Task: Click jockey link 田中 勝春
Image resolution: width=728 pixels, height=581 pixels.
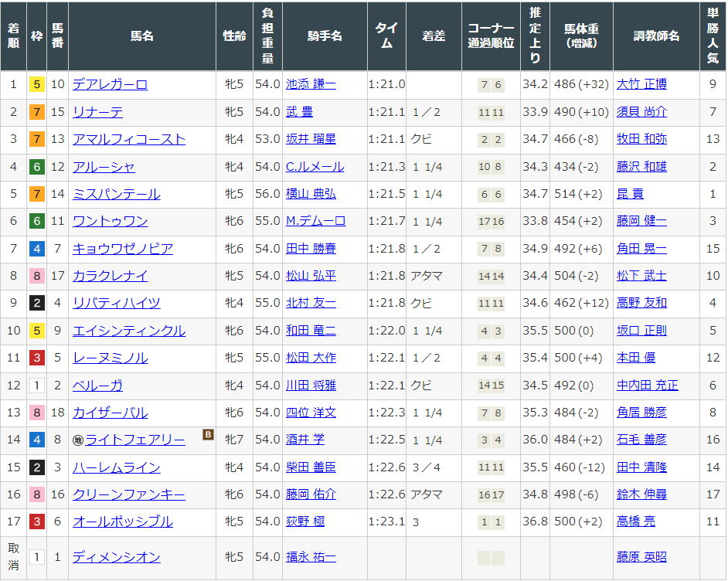Action: (x=311, y=249)
